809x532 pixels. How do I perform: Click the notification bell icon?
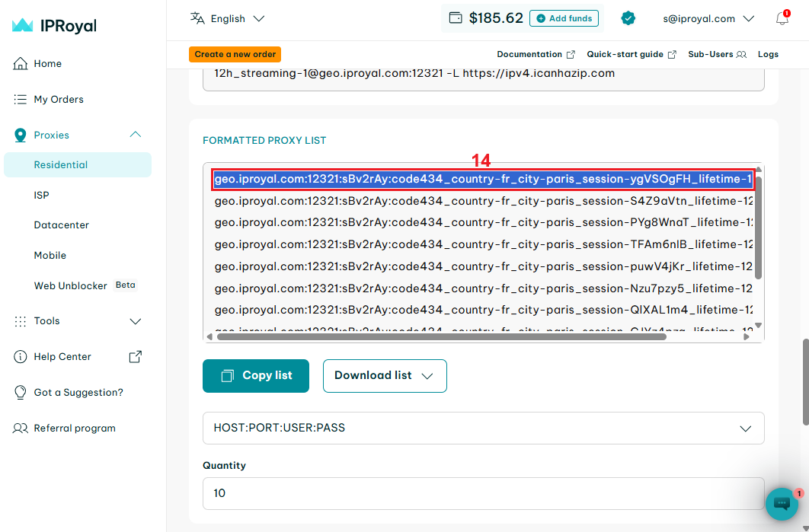[782, 19]
